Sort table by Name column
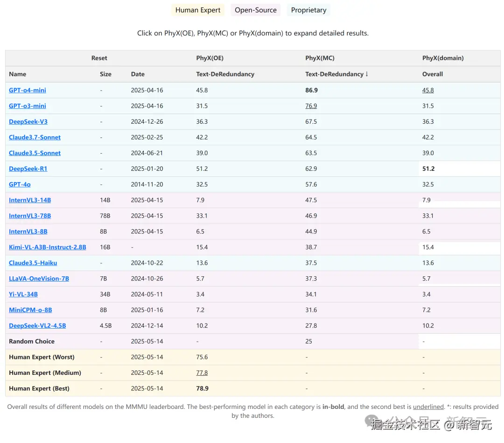Screen dimensions: 504x443 18,74
